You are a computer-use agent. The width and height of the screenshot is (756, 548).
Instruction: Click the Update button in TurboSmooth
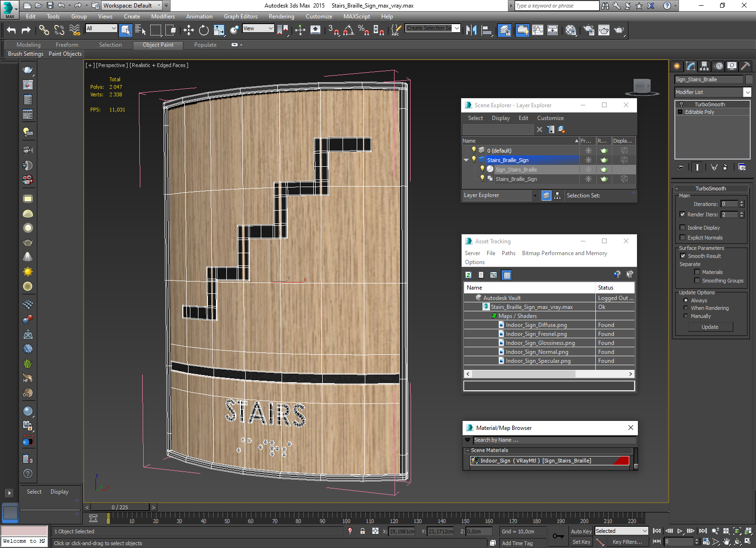pyautogui.click(x=710, y=327)
